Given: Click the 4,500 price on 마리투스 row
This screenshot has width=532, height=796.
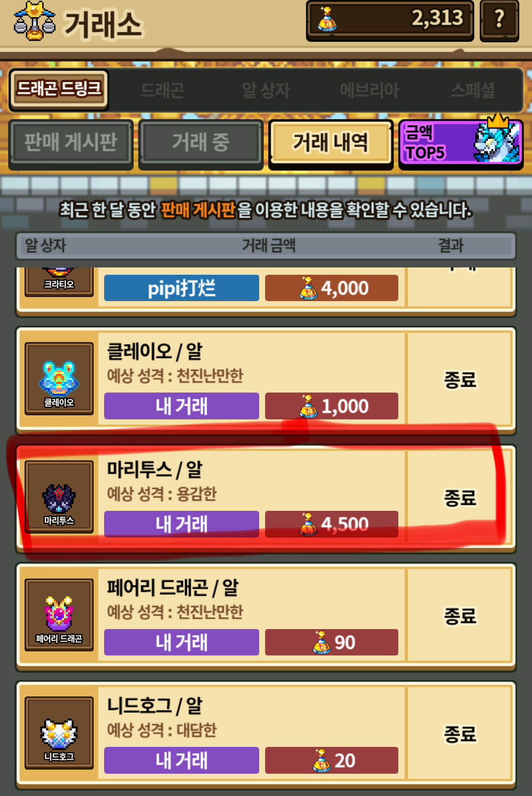Looking at the screenshot, I should click(x=331, y=524).
